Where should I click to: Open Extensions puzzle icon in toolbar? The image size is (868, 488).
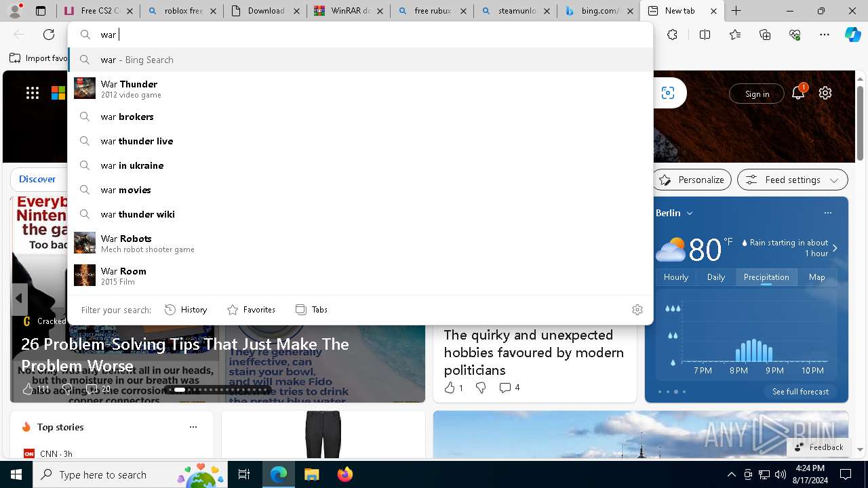pyautogui.click(x=672, y=35)
